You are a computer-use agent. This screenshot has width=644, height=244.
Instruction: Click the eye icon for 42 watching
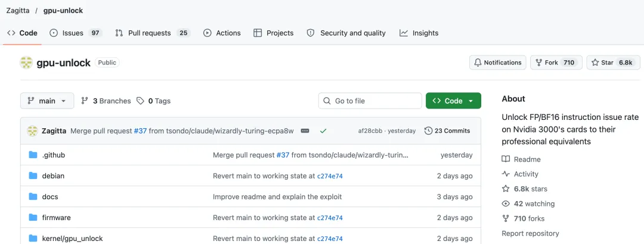point(506,204)
